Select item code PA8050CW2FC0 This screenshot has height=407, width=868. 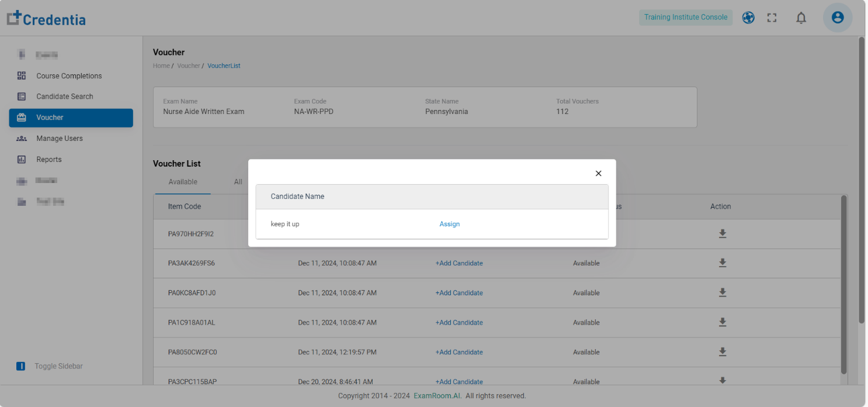[193, 352]
